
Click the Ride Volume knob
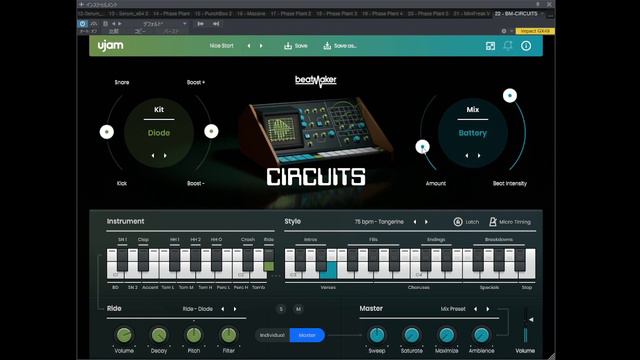pos(124,335)
